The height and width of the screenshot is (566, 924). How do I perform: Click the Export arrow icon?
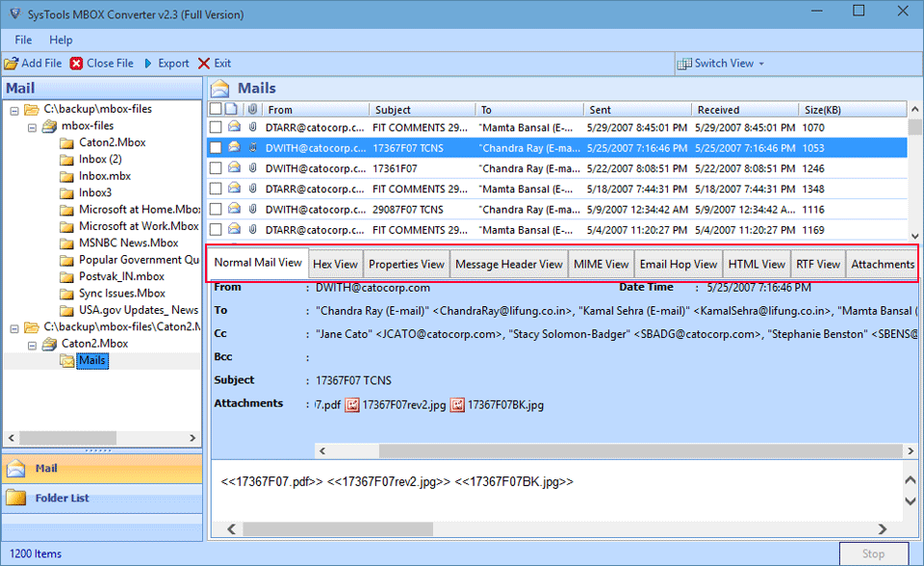click(x=148, y=64)
